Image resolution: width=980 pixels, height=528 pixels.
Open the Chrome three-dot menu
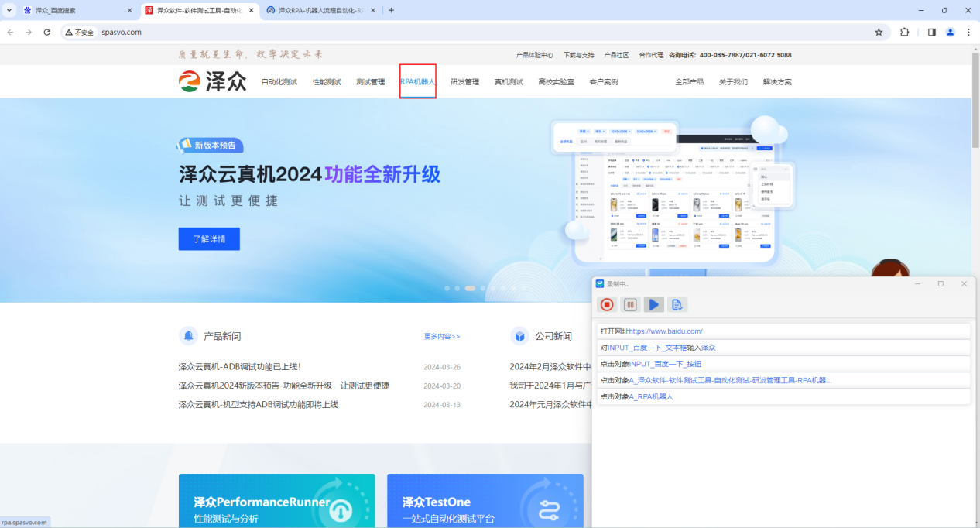point(968,32)
